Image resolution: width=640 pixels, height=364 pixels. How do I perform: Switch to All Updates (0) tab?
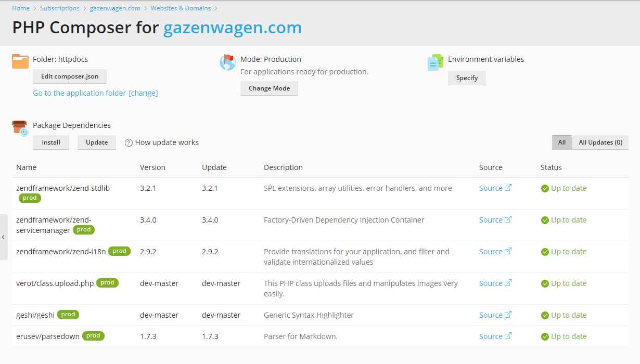pos(600,142)
